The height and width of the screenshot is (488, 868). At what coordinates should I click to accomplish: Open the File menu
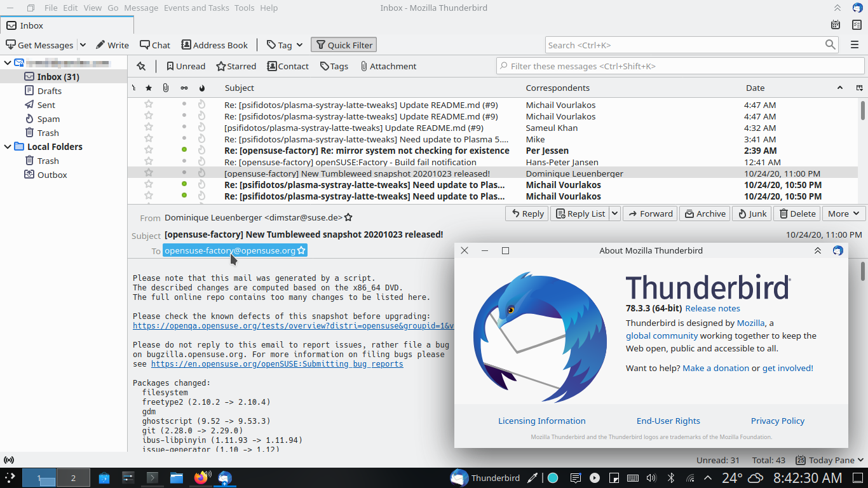pos(51,8)
